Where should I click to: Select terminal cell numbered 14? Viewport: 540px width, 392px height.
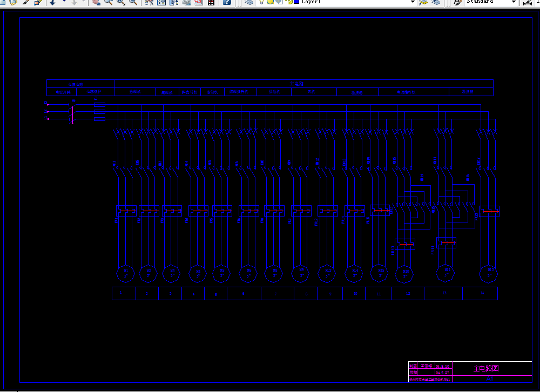pos(480,293)
